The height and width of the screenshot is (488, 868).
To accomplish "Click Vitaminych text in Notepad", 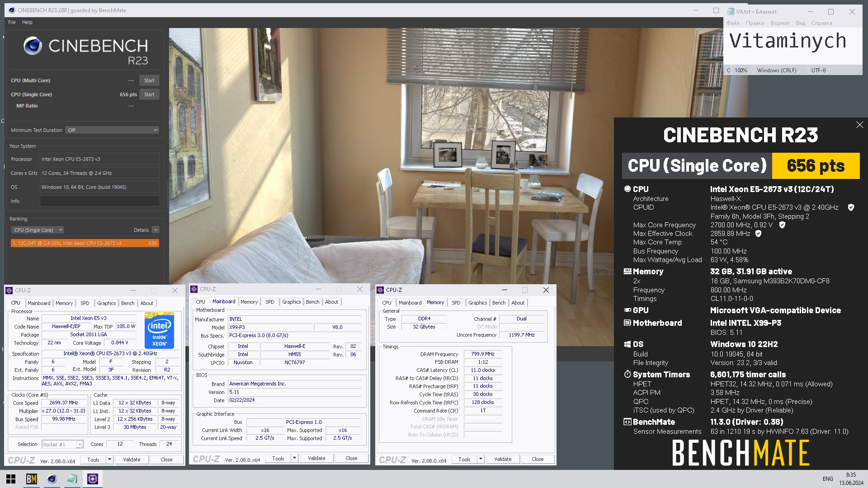I will [788, 41].
